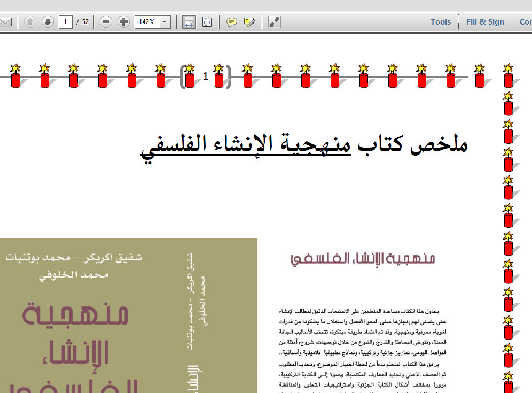Click the 142% zoom value field

(x=146, y=22)
